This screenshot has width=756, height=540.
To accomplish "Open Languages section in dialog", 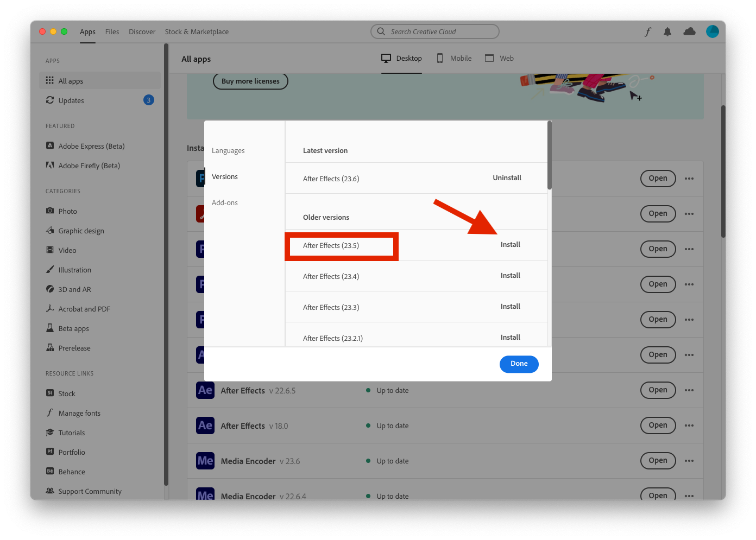I will click(228, 151).
